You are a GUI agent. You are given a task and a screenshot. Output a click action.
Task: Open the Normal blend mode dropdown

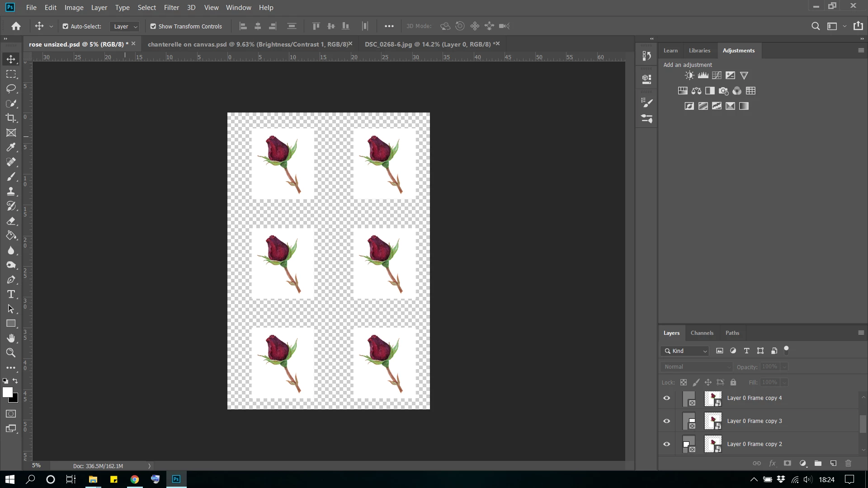pyautogui.click(x=696, y=367)
